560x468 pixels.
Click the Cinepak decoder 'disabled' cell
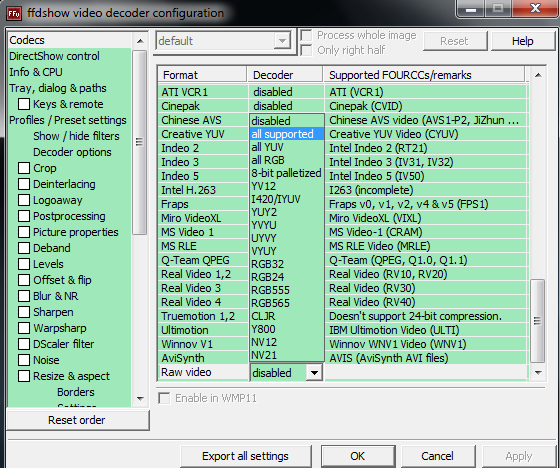(286, 106)
